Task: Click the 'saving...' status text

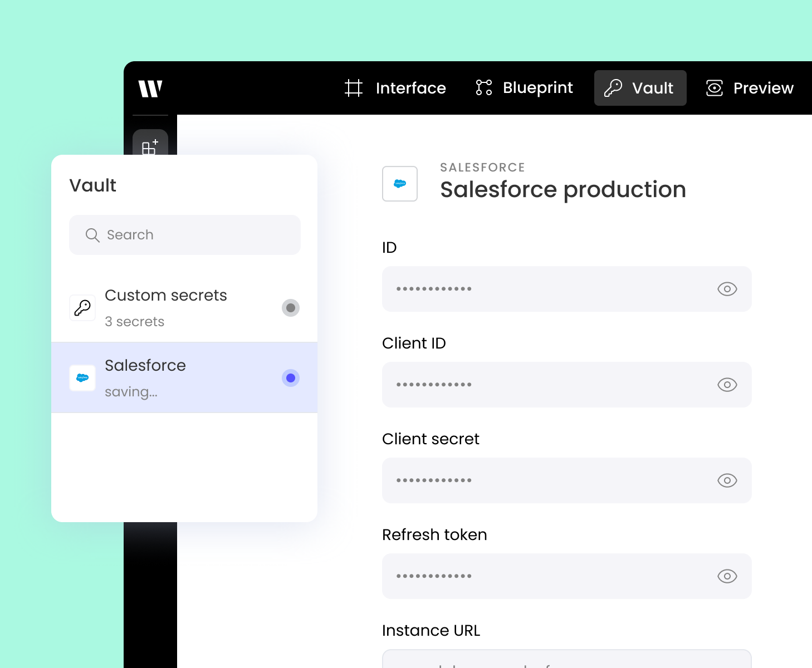Action: pos(131,392)
